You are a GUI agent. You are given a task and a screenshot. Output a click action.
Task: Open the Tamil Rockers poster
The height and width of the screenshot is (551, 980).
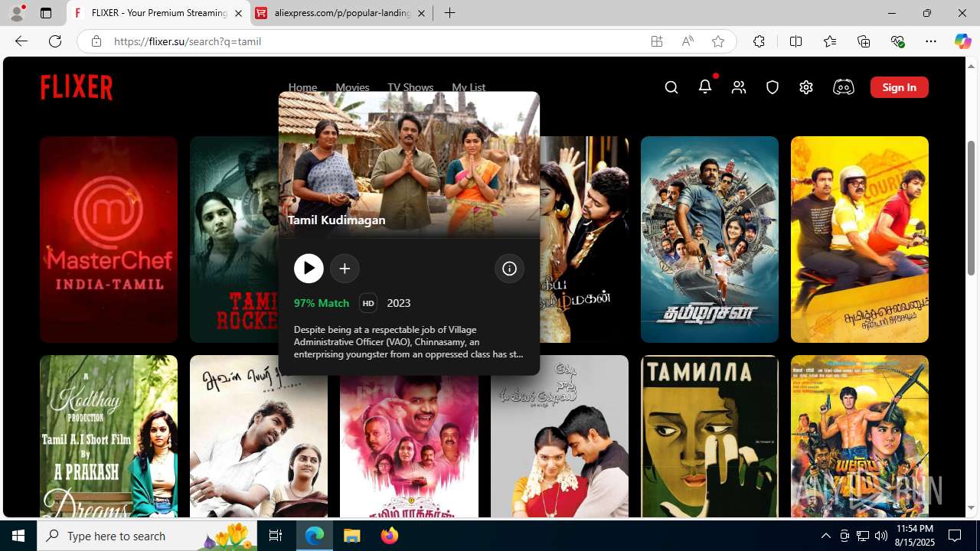[234, 240]
